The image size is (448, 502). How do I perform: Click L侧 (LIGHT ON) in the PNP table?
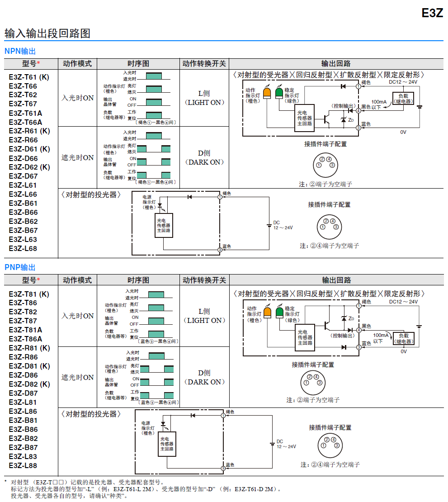[204, 316]
